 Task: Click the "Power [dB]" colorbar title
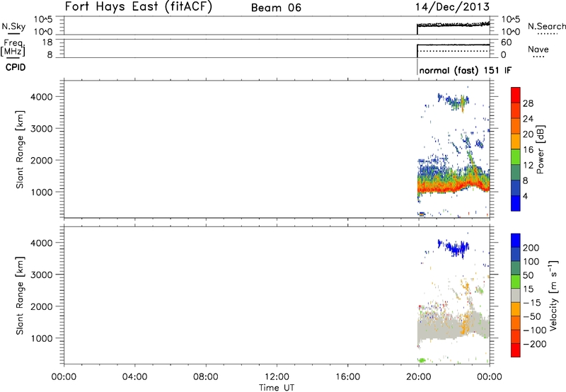(x=540, y=149)
